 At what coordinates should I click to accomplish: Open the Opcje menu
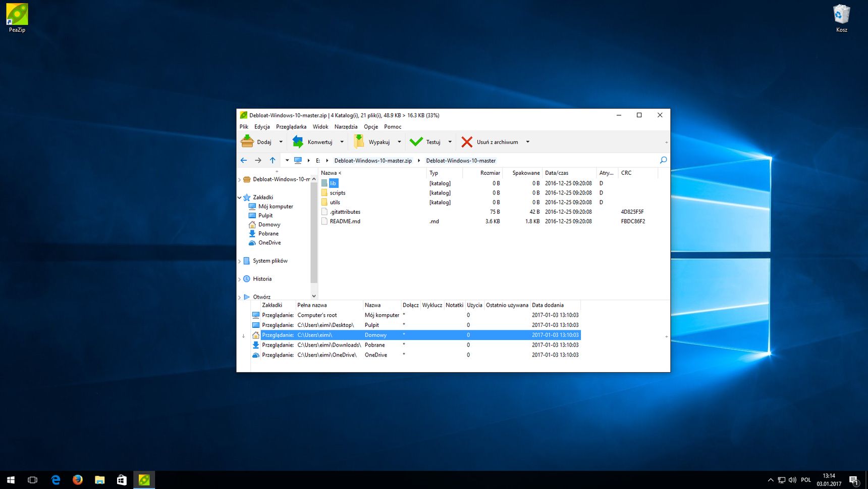371,127
